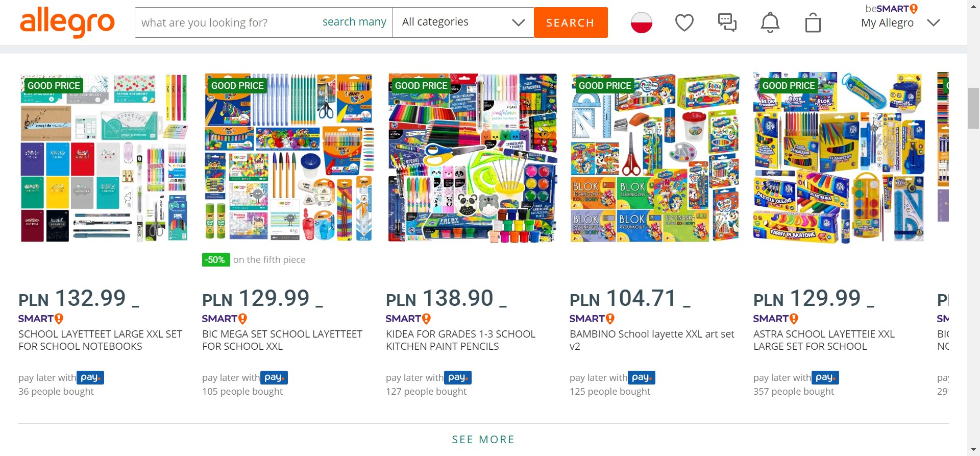This screenshot has height=456, width=980.
Task: Open the ASTRA school layette product image
Action: [840, 157]
